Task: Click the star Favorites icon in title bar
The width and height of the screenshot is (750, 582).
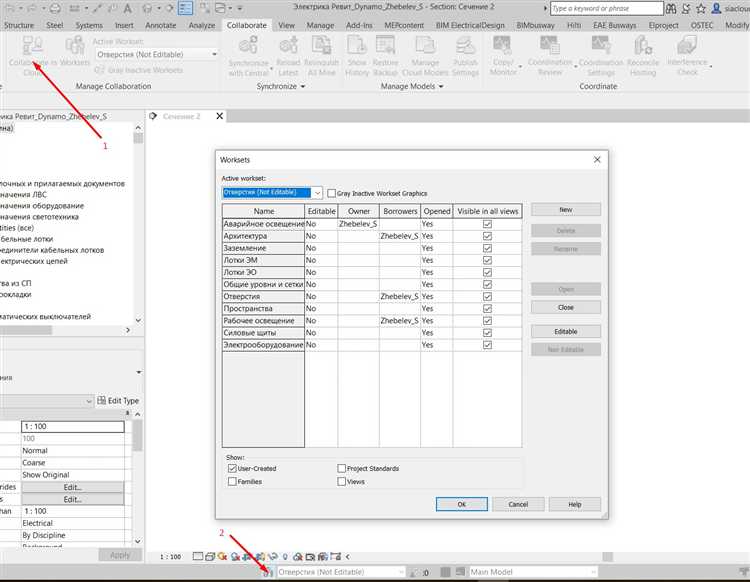Action: 701,8
